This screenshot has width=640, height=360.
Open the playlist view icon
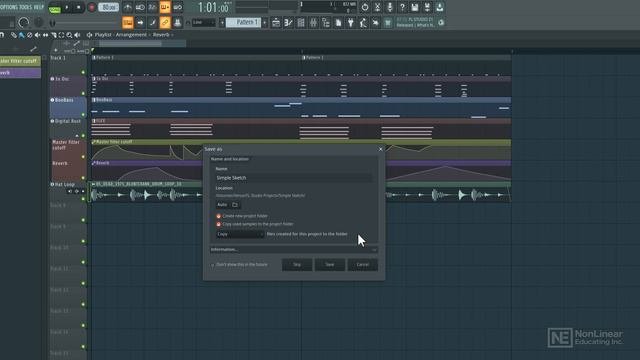point(276,23)
